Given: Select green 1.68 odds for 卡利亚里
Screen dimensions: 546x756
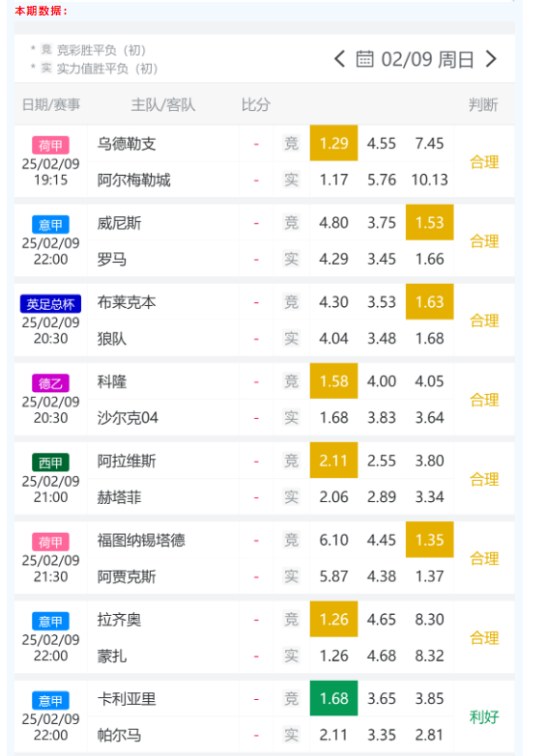Looking at the screenshot, I should pyautogui.click(x=333, y=698).
